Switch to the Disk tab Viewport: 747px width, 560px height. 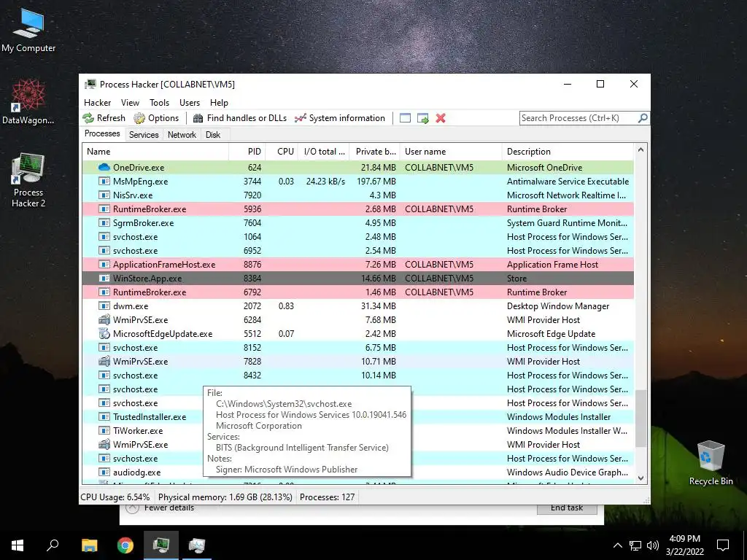(213, 135)
